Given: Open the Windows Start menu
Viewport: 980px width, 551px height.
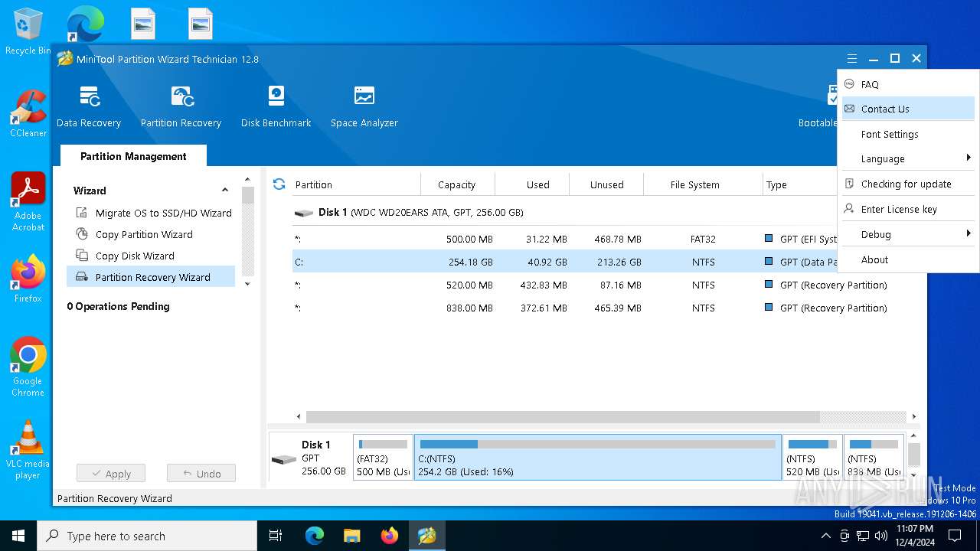Looking at the screenshot, I should tap(18, 536).
